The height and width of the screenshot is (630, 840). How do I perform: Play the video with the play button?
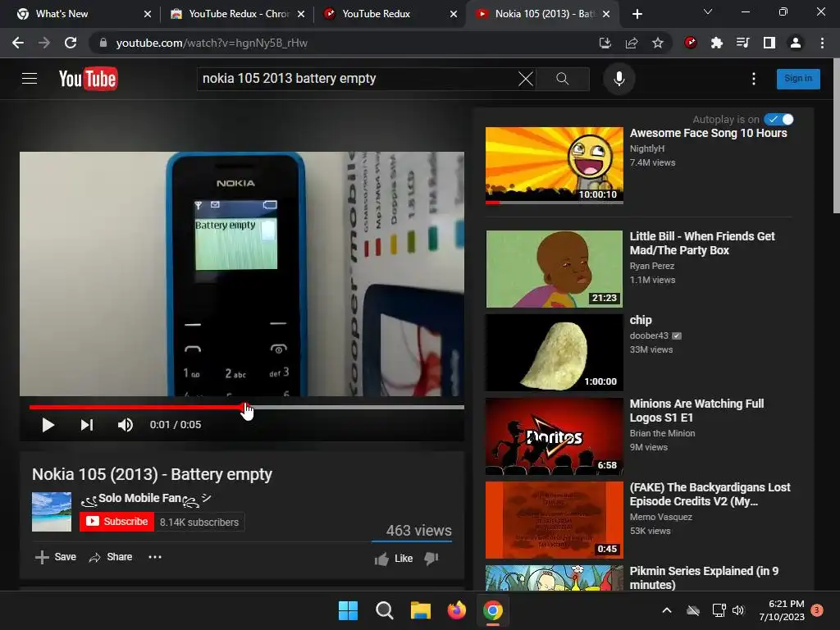pyautogui.click(x=48, y=425)
